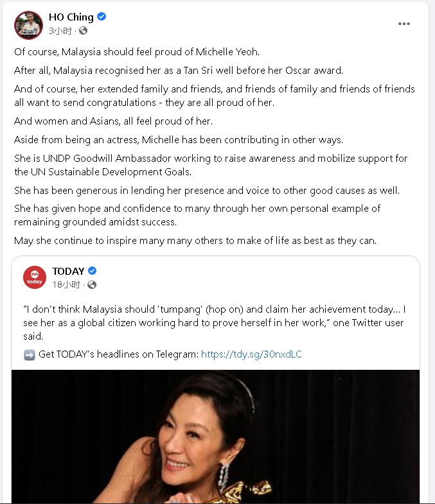Click the 3小时 post timestamp
Viewport: 435px width, 504px height.
pyautogui.click(x=60, y=30)
